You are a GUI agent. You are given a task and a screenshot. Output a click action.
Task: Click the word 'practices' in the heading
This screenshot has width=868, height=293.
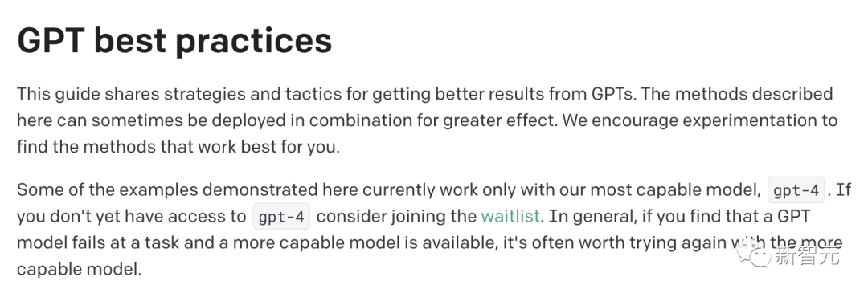click(253, 40)
